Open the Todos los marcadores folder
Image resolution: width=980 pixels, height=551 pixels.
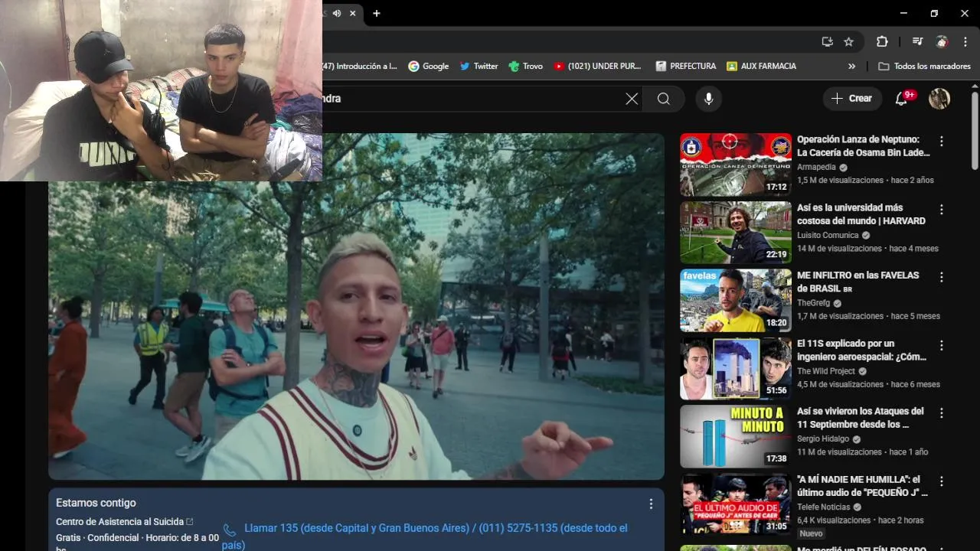pyautogui.click(x=925, y=67)
